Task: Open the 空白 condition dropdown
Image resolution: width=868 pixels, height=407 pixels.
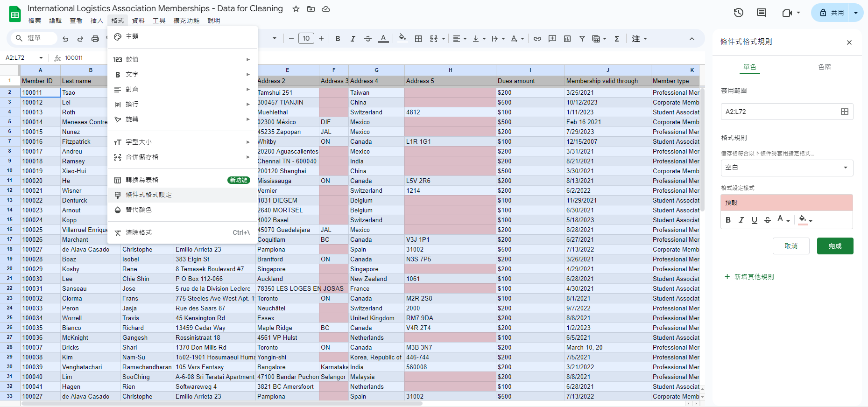Action: [787, 168]
